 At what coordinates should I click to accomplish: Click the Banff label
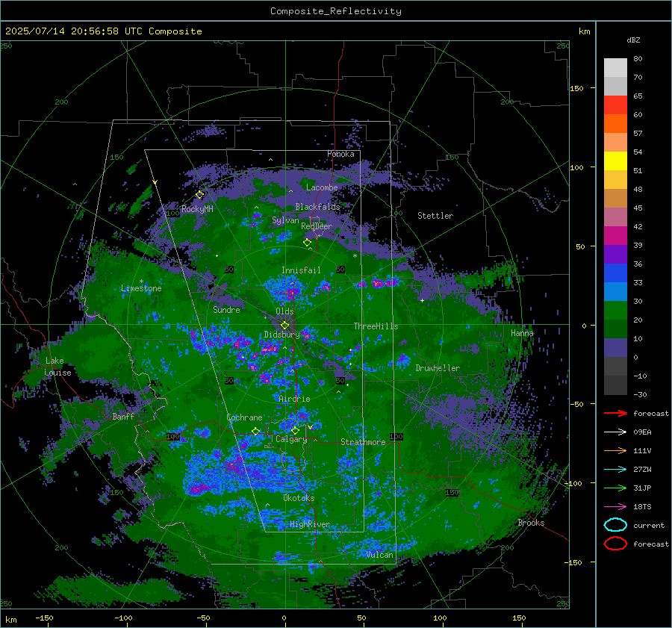[x=123, y=416]
